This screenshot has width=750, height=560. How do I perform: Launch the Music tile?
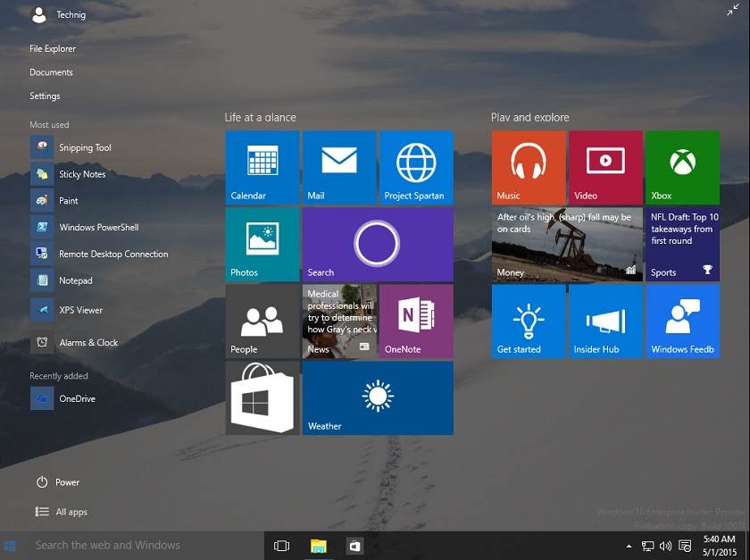(x=529, y=167)
